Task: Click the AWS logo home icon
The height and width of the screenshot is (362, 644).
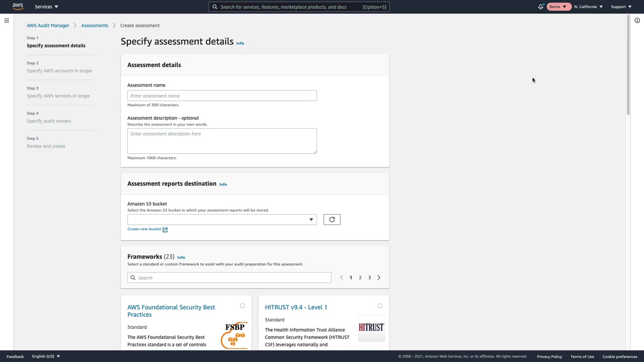Action: pyautogui.click(x=18, y=7)
